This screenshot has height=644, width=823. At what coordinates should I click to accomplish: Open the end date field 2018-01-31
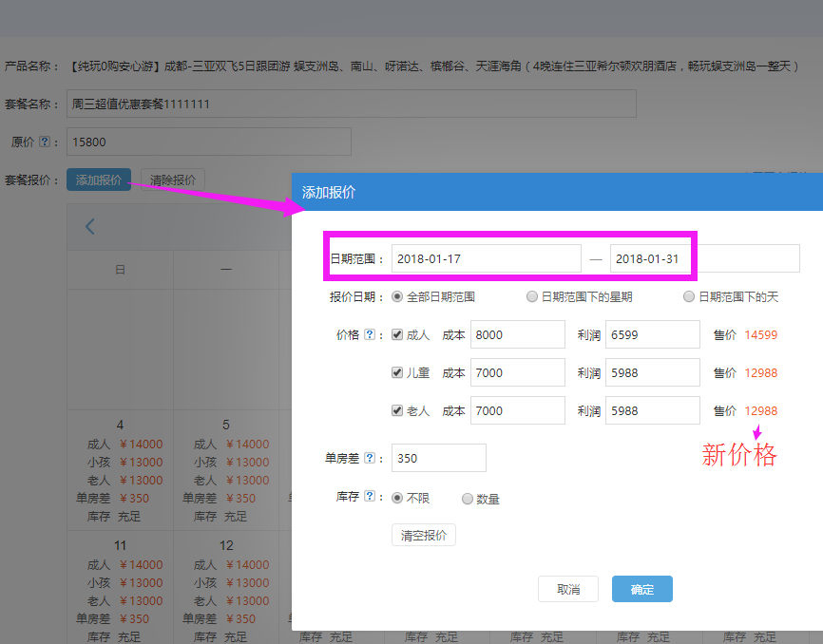[651, 258]
